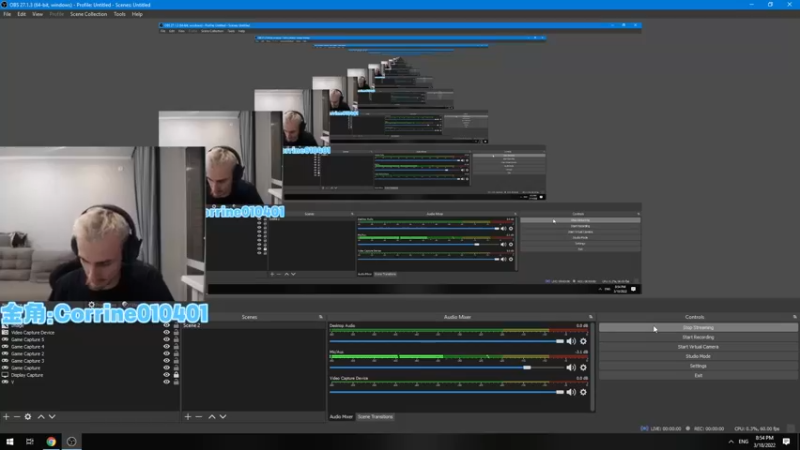Viewport: 800px width, 450px height.
Task: Switch to the Audio Mixer tab
Action: 341,417
